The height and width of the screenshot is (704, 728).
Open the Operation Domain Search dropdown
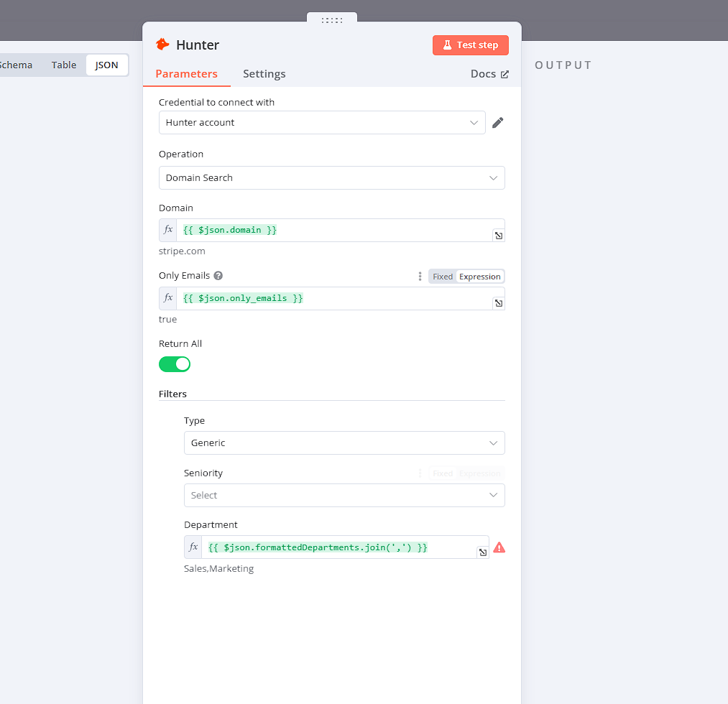coord(331,177)
